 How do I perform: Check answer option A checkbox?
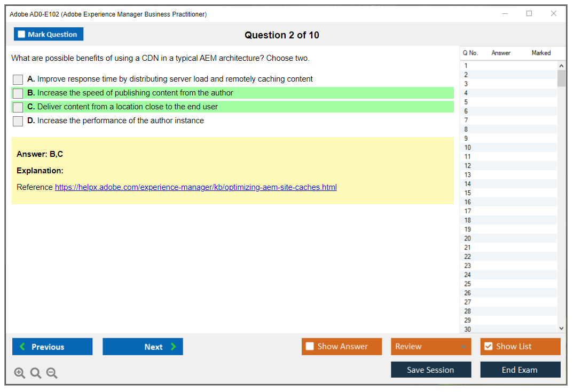tap(18, 79)
